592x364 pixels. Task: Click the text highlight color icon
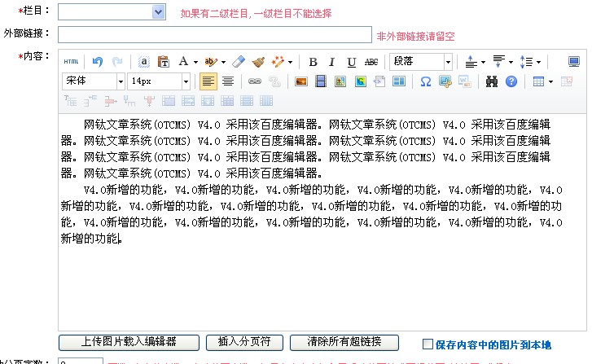point(211,62)
